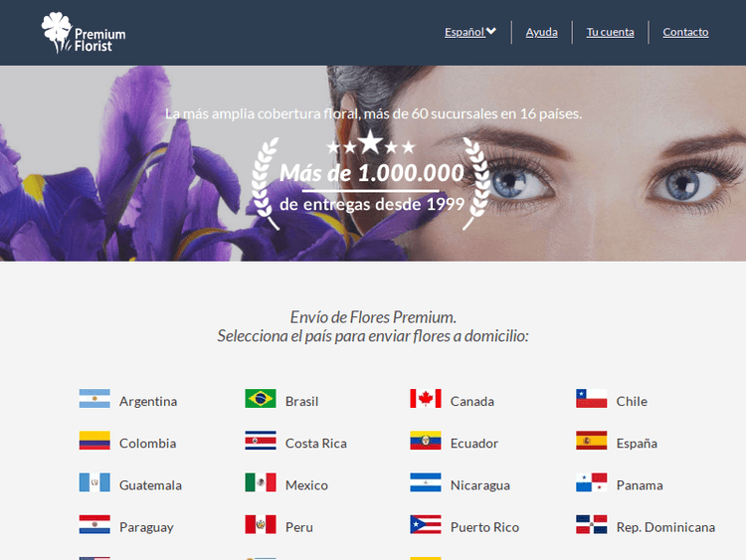
Task: Open Nicaragua country link text
Action: tap(479, 485)
